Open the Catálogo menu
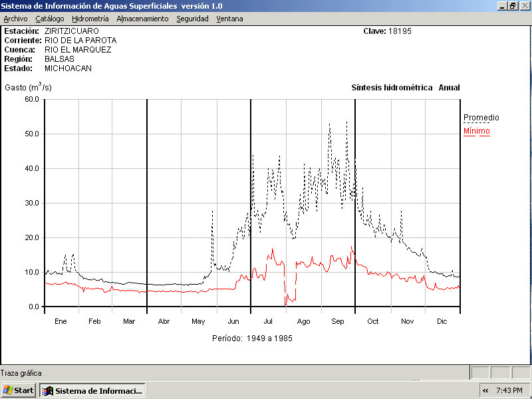Screen dimensions: 532x399 pos(50,19)
